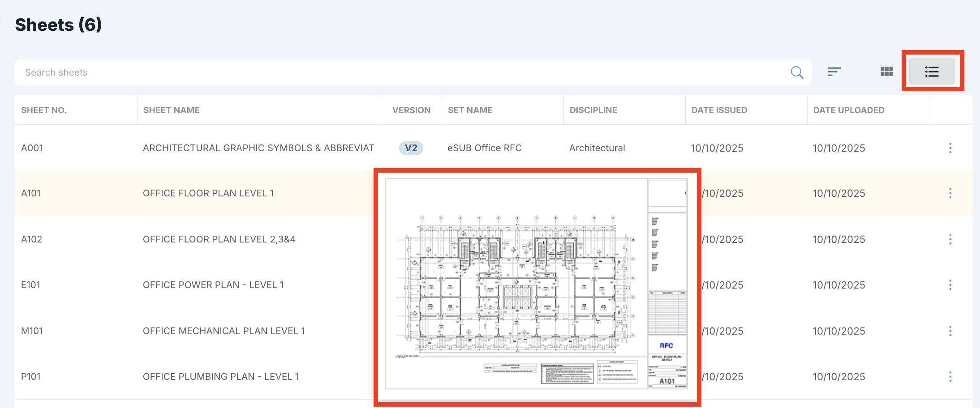
Task: Open ARCHITECTURAL GRAPHIC SYMBOLS & ABBREVIAT sheet
Action: pyautogui.click(x=258, y=148)
